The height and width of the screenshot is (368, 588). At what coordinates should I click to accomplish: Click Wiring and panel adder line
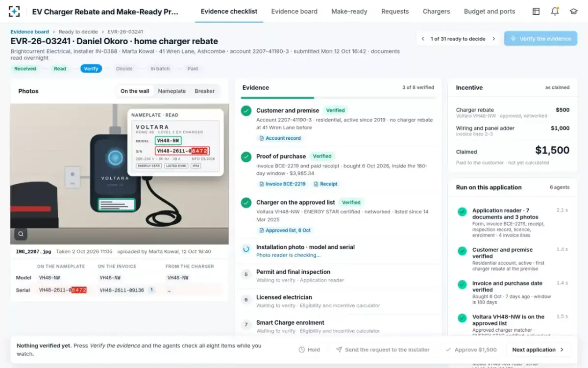[x=513, y=131]
